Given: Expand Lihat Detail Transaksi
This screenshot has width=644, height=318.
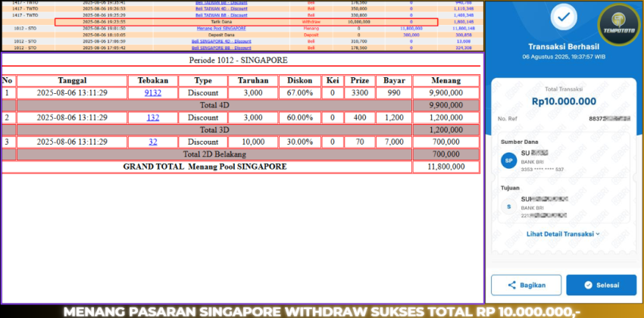Looking at the screenshot, I should click(563, 234).
